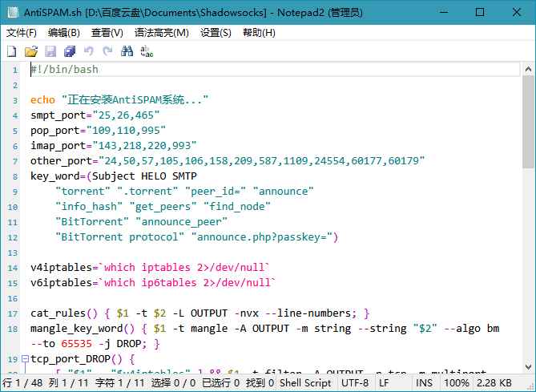This screenshot has width=536, height=392.
Task: Click Shell Script scheme in status bar
Action: (305, 384)
